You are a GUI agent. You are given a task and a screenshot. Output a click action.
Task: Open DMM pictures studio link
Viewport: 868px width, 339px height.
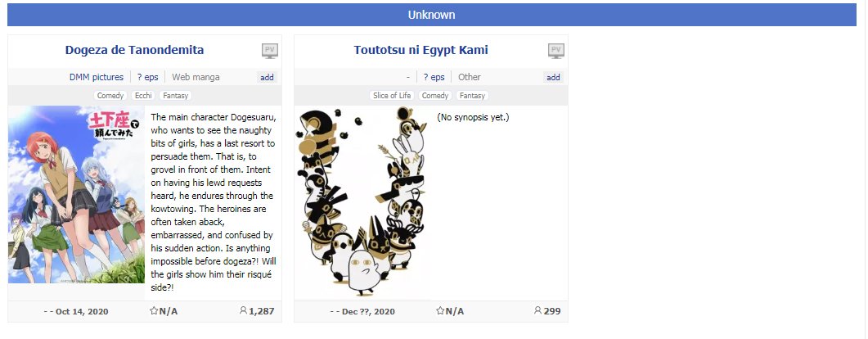point(97,77)
